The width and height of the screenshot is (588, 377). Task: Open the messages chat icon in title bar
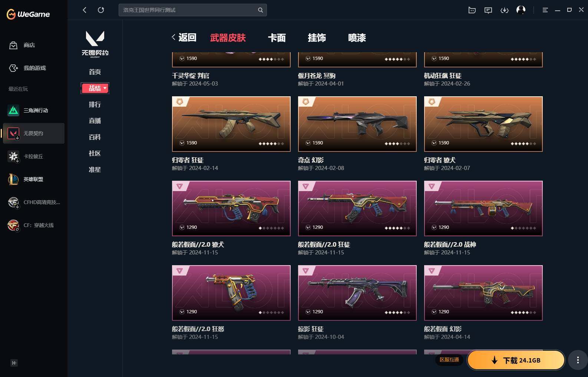(x=488, y=10)
